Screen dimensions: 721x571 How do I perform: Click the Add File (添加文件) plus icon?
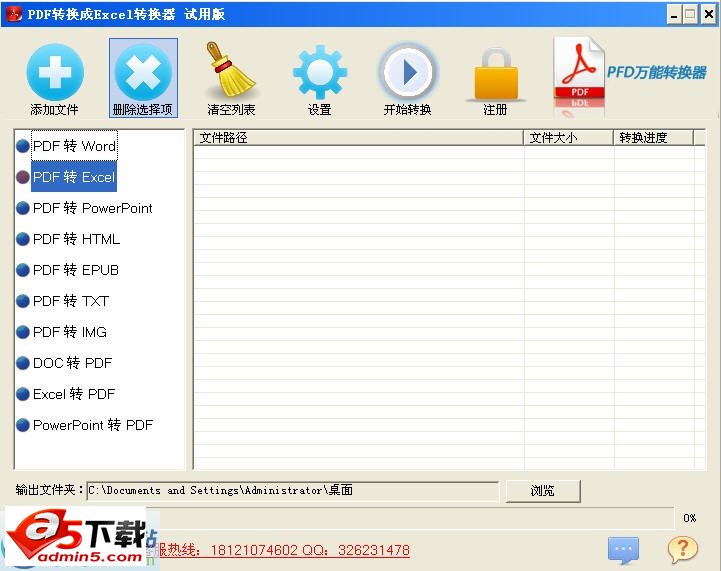(55, 72)
